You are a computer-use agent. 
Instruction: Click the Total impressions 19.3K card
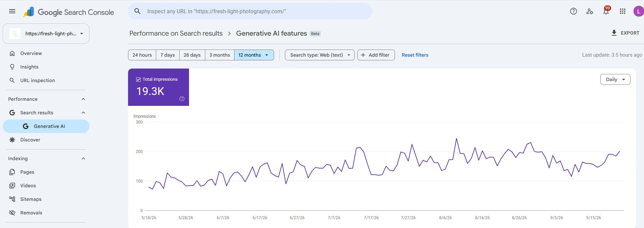(159, 87)
